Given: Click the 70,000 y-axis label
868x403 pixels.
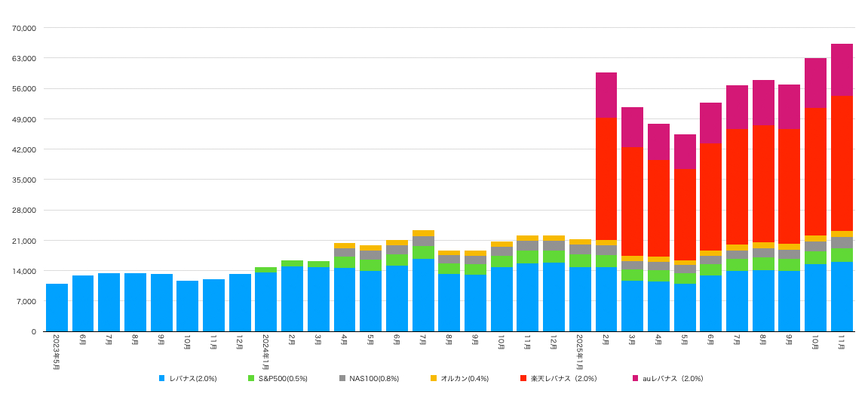Looking at the screenshot, I should (24, 28).
